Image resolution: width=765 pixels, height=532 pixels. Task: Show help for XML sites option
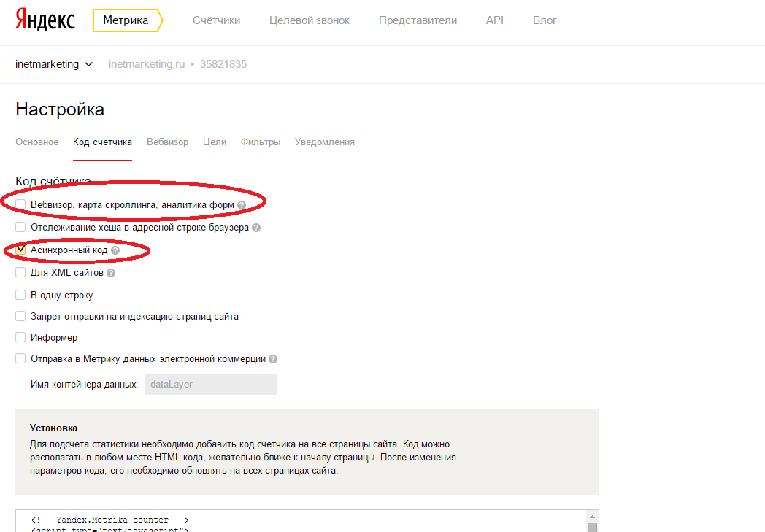coord(111,273)
